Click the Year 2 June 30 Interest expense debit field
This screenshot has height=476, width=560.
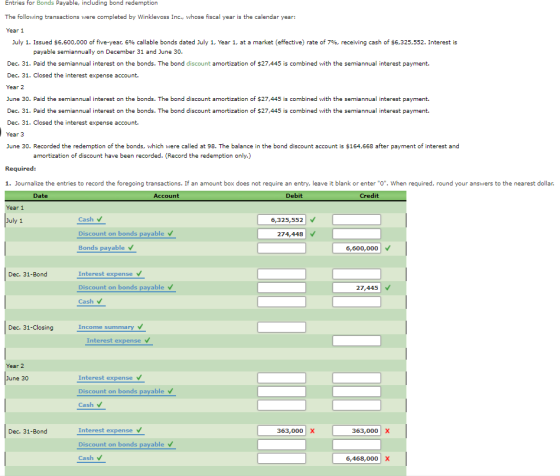(x=281, y=378)
